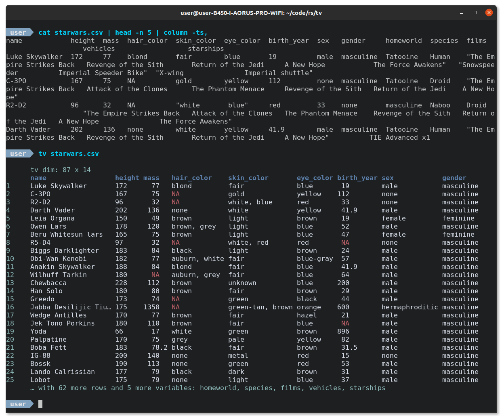Click '"X-wing' in cat command output
Screen dimensions: 504x420
(170, 73)
